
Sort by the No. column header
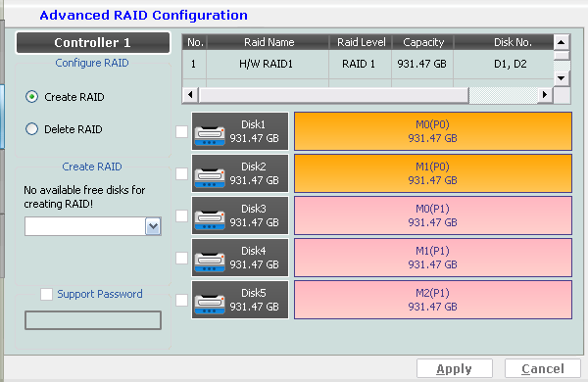click(195, 42)
